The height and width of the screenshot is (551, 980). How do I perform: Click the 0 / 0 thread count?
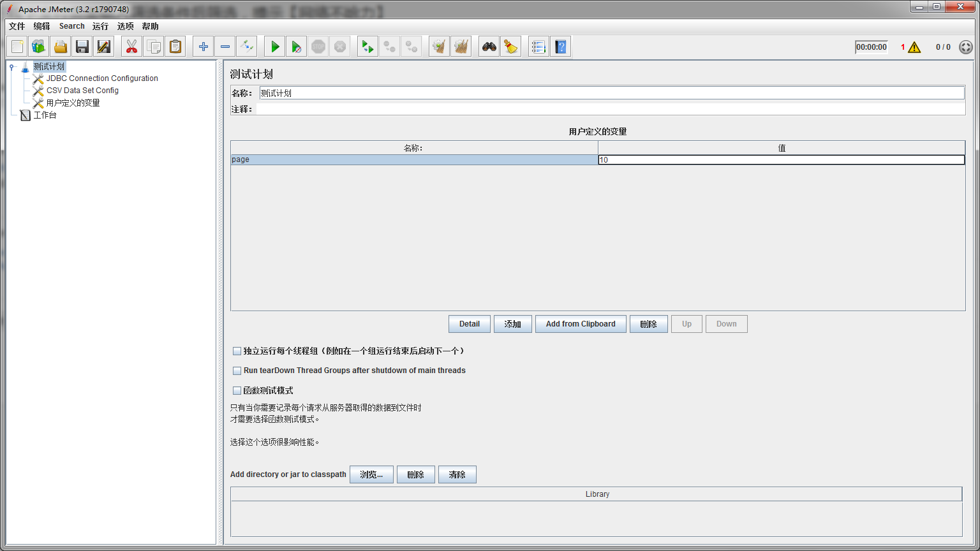click(x=943, y=47)
